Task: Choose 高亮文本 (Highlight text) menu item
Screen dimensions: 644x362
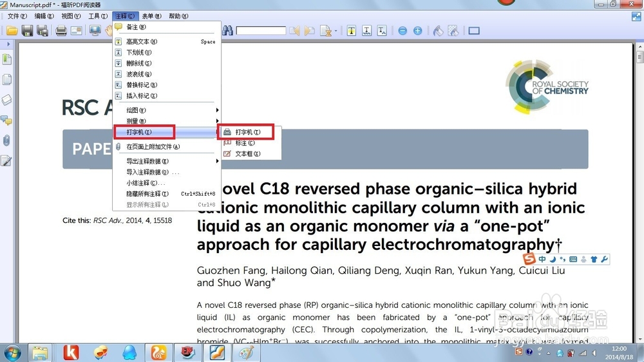Action: click(x=166, y=41)
